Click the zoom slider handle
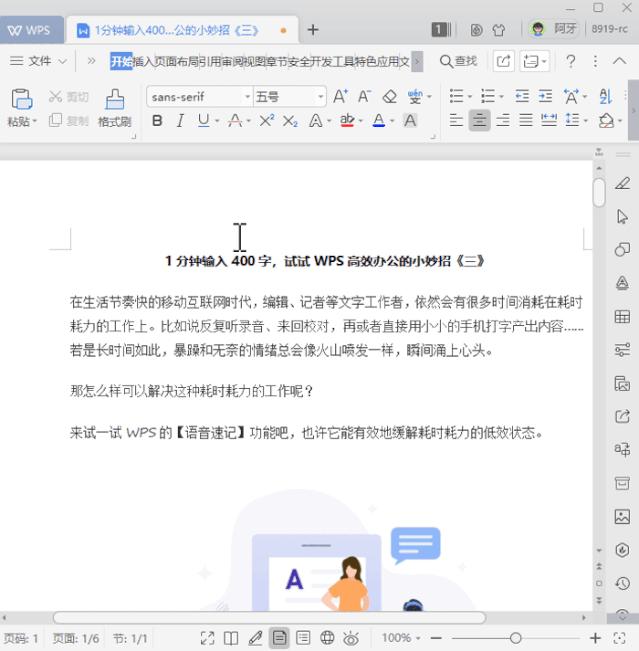Screen dimensions: 639x651 [515, 638]
